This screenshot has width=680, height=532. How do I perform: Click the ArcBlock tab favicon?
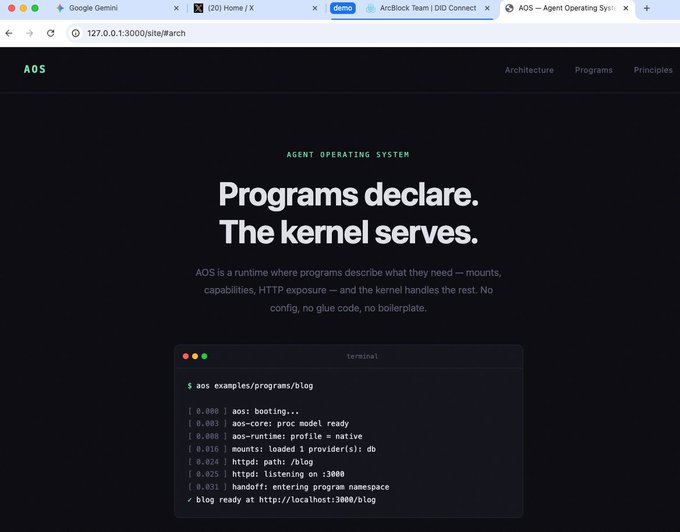(370, 8)
